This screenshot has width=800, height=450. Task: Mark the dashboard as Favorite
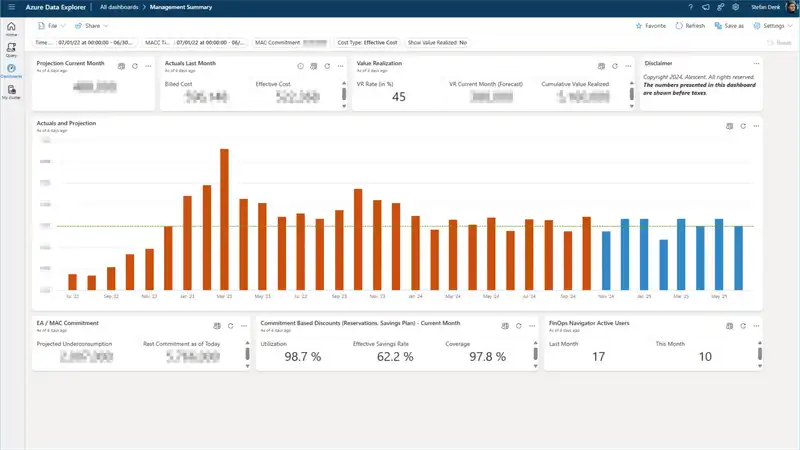(651, 25)
